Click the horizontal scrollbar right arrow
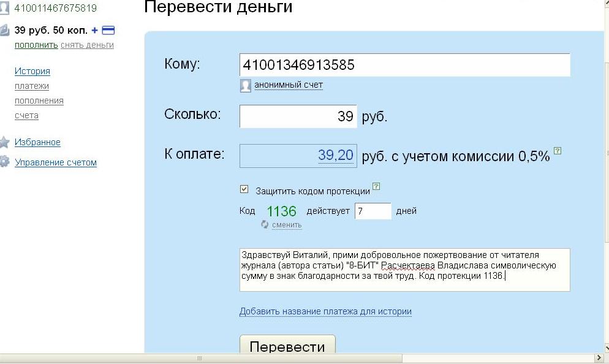Viewport: 609px width, 364px height. point(599,358)
